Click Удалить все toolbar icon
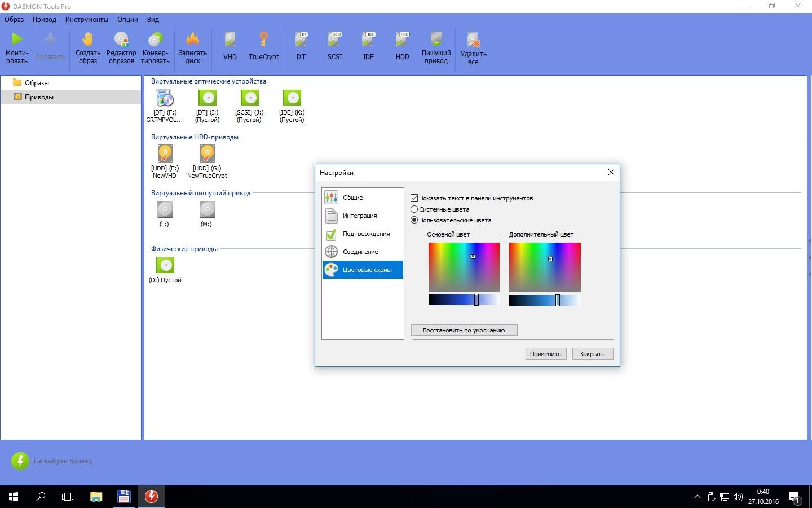 tap(473, 38)
